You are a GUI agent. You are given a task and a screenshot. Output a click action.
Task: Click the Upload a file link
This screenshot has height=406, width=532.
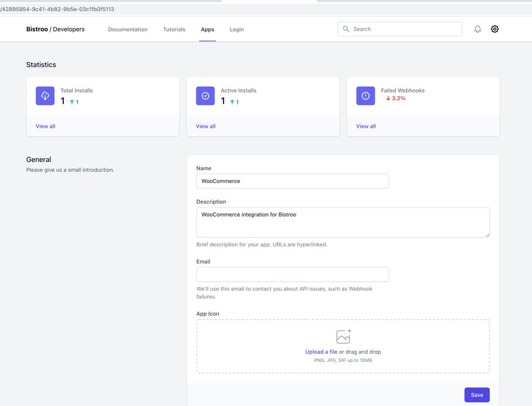[321, 352]
